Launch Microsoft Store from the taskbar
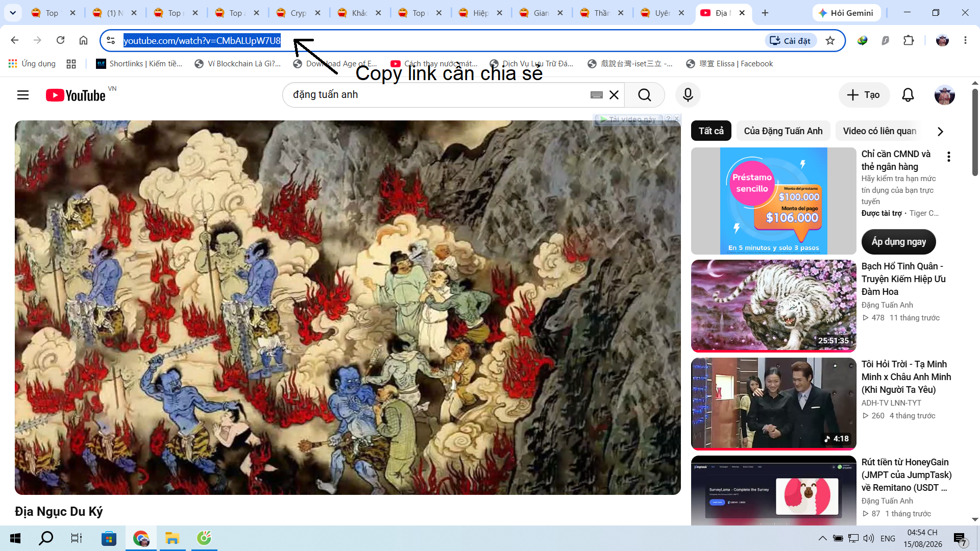 click(109, 538)
